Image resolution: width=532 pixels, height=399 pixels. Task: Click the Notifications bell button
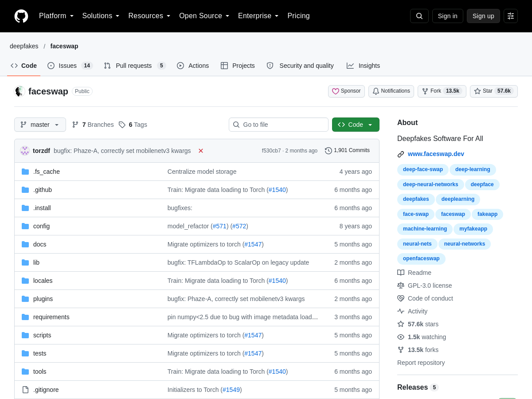pyautogui.click(x=391, y=91)
